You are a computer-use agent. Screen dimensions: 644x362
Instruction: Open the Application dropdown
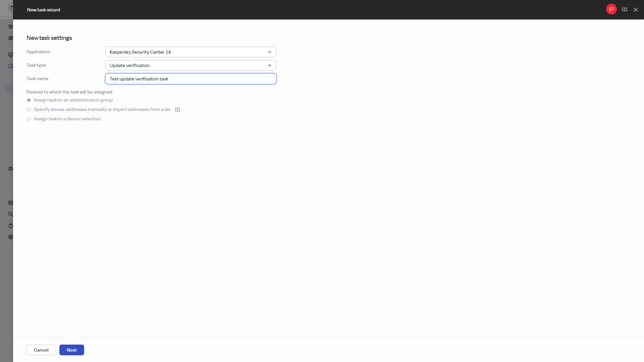(191, 52)
